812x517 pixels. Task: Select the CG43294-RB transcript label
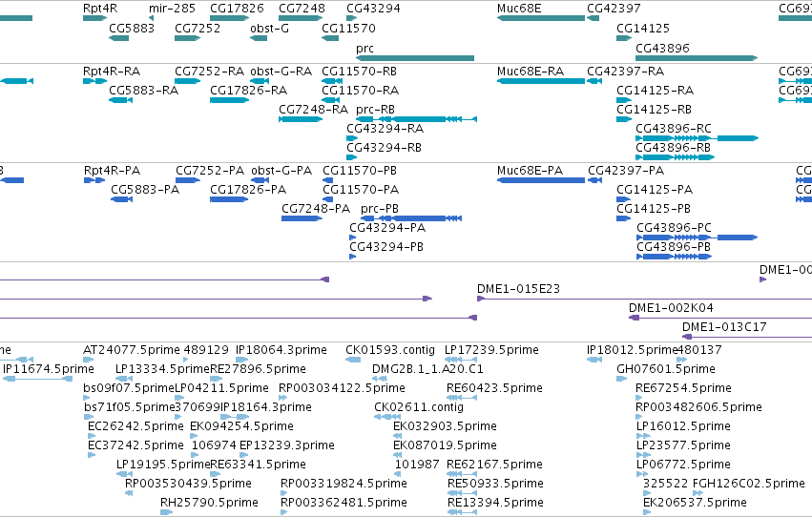[384, 148]
